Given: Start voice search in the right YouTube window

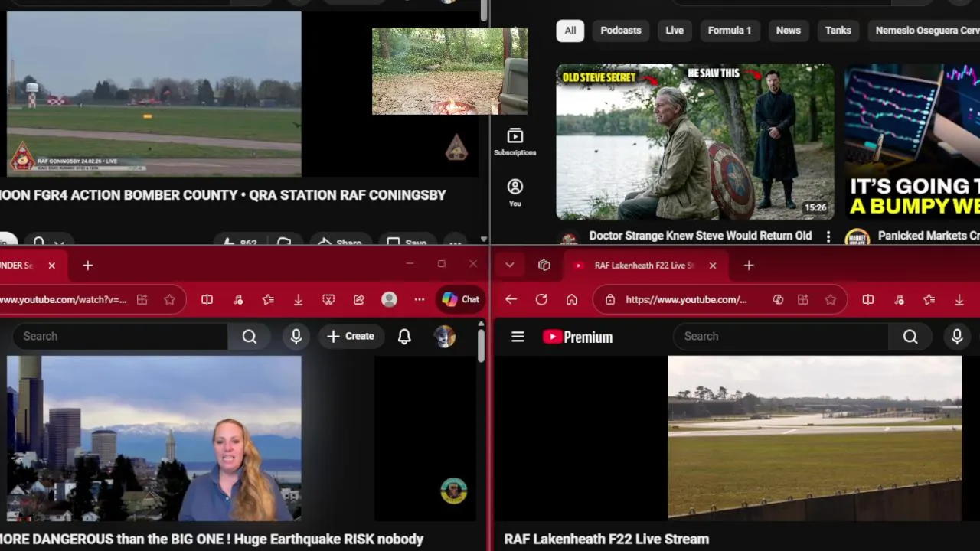Looking at the screenshot, I should click(x=957, y=337).
